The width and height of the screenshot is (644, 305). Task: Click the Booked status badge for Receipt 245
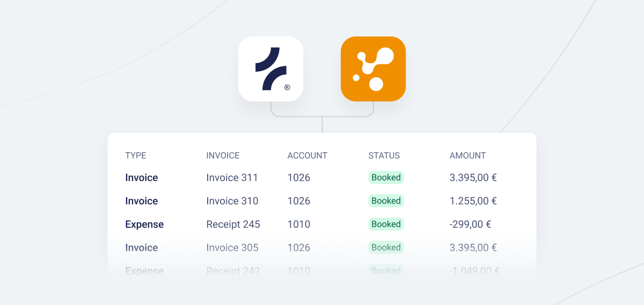click(x=386, y=224)
